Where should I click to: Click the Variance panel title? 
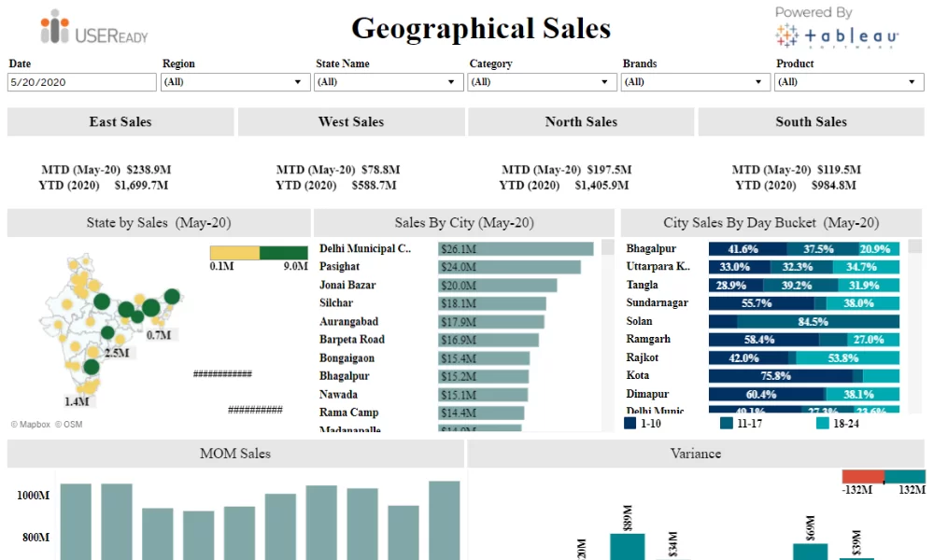(696, 454)
